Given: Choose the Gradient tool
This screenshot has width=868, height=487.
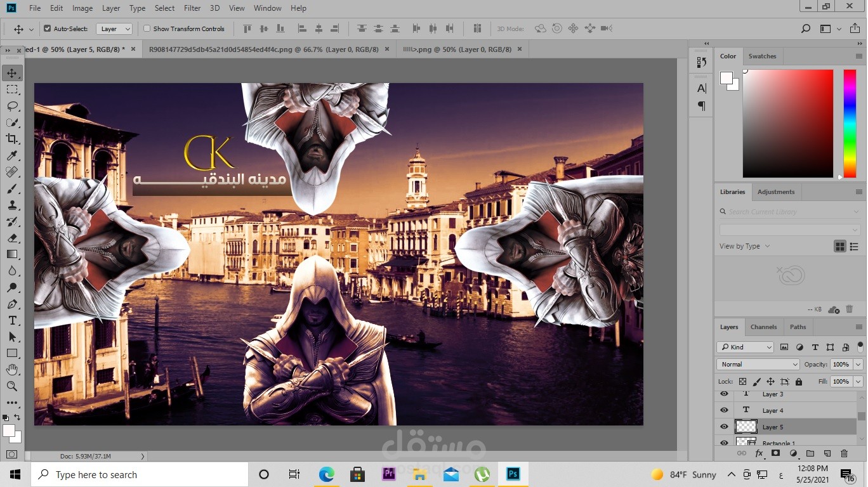Looking at the screenshot, I should pos(12,254).
